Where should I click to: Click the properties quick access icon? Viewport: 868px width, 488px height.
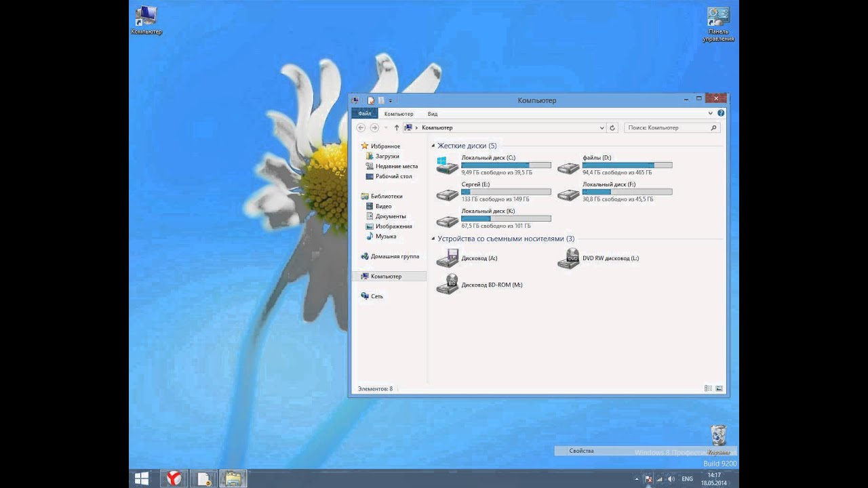point(371,100)
